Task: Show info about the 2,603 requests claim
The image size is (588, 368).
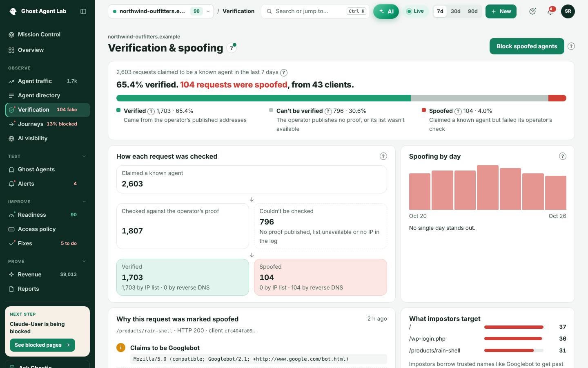Action: click(284, 72)
